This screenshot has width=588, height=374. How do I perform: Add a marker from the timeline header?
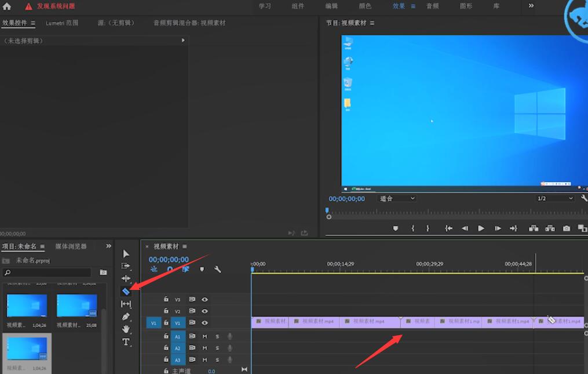pos(202,269)
